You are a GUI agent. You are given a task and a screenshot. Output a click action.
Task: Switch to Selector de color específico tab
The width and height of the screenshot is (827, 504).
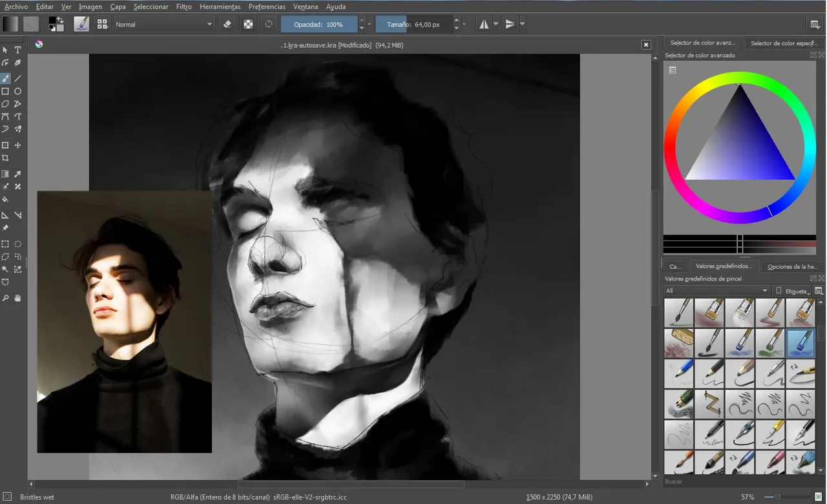tap(784, 43)
